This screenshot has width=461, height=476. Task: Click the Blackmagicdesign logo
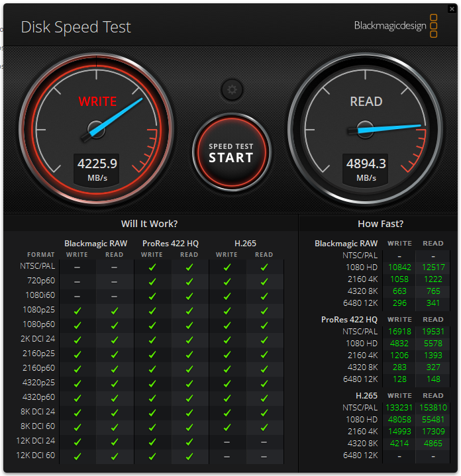(395, 26)
